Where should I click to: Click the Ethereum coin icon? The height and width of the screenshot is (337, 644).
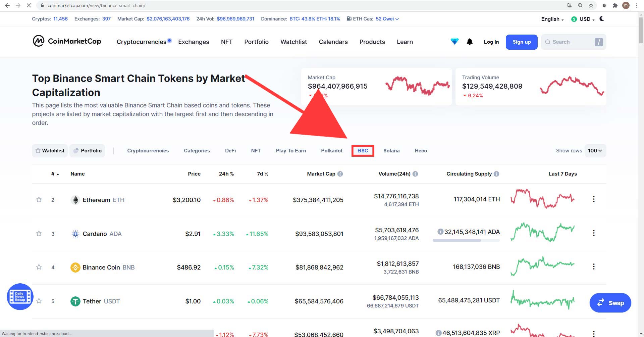[75, 200]
